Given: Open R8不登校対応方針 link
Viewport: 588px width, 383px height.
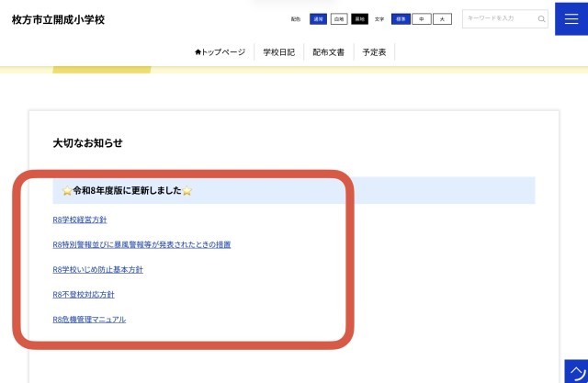Looking at the screenshot, I should [84, 294].
